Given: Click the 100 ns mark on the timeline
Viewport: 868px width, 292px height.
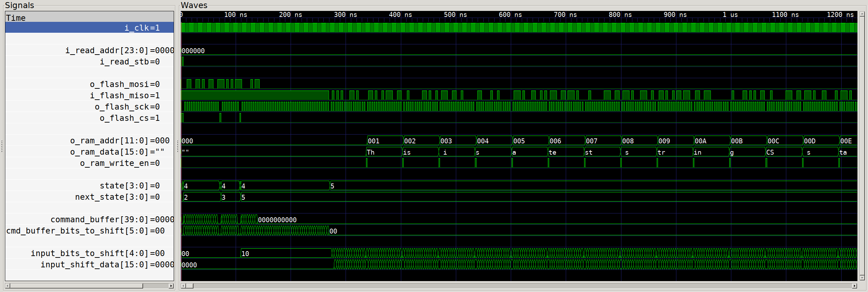Looking at the screenshot, I should click(236, 15).
